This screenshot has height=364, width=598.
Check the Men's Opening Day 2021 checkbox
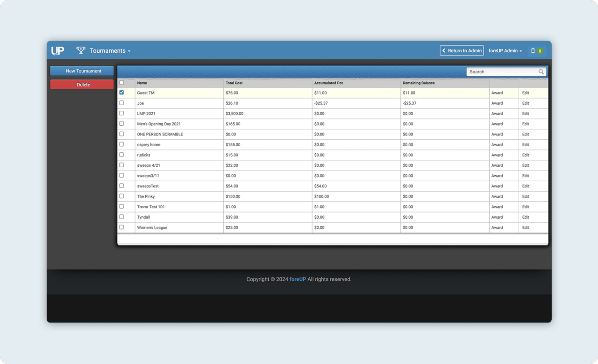(x=121, y=123)
